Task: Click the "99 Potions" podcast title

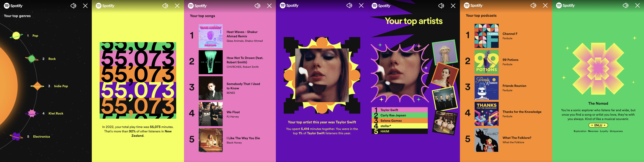Action: [x=511, y=60]
